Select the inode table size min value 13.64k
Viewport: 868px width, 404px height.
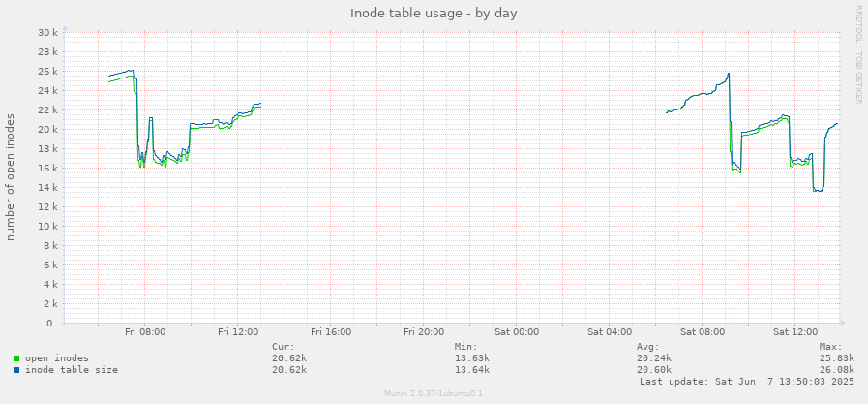tap(471, 370)
